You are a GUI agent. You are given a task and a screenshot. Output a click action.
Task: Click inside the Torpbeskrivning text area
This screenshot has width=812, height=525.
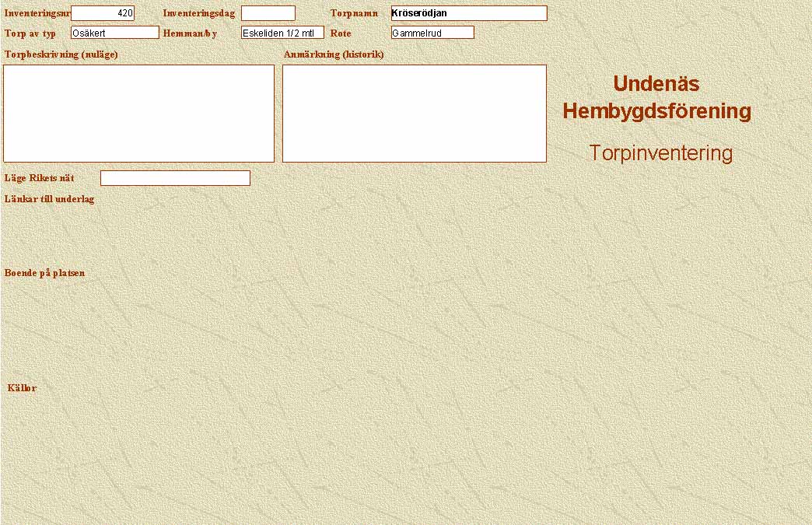[139, 114]
